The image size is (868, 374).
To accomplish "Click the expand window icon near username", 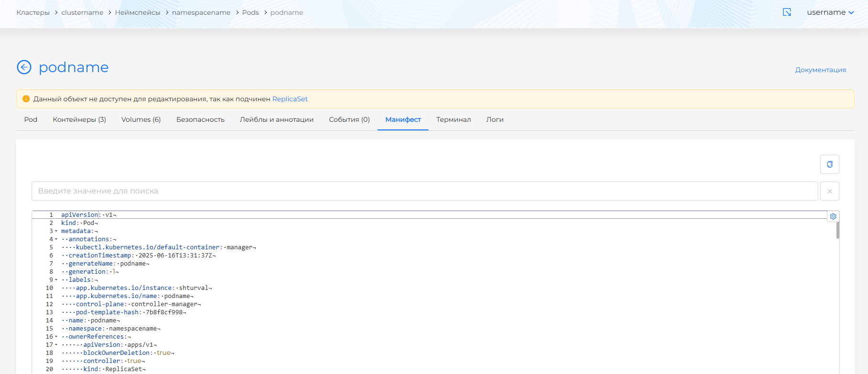I will (787, 12).
